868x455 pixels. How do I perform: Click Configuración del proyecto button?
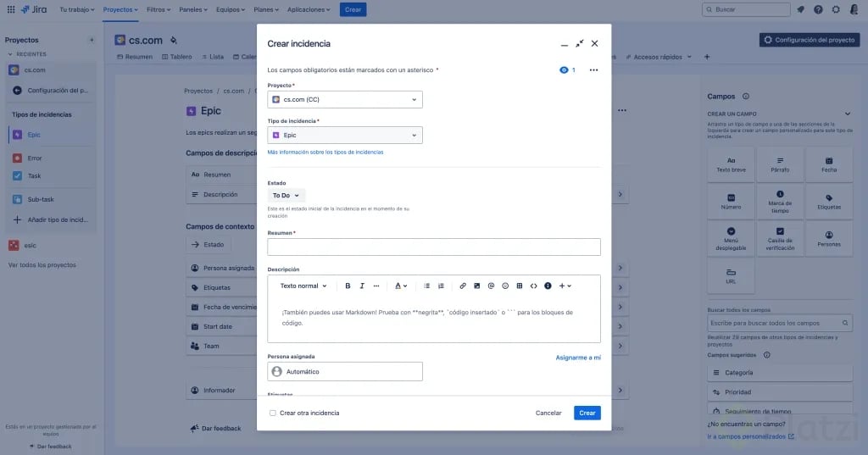point(810,40)
